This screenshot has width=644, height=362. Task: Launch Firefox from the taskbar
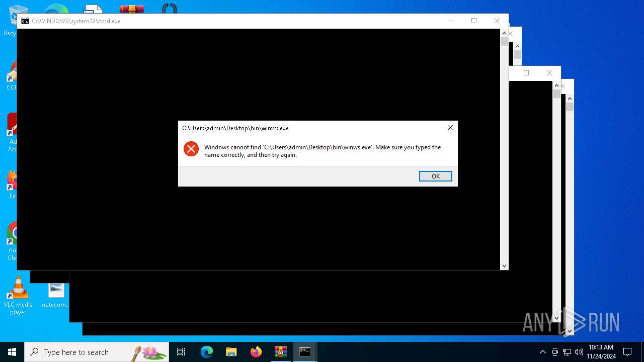[256, 352]
